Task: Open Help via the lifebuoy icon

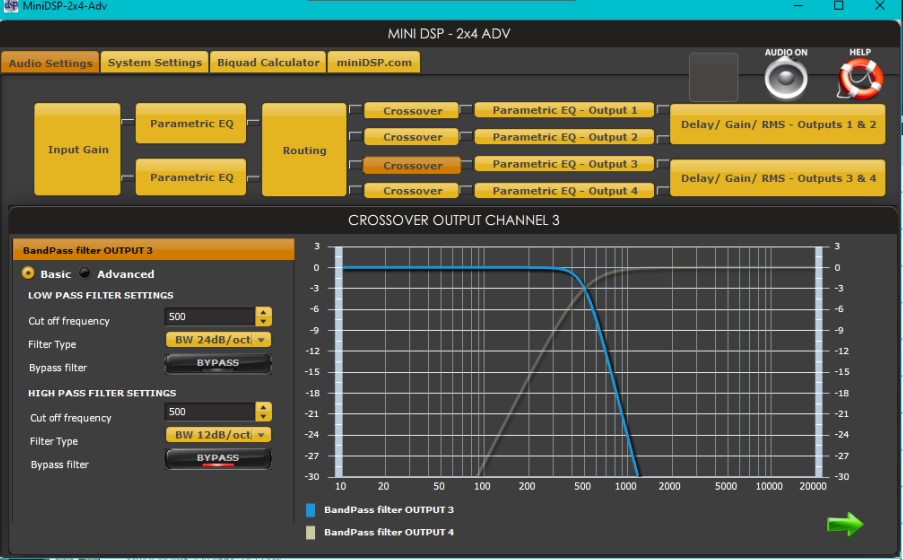Action: [860, 79]
